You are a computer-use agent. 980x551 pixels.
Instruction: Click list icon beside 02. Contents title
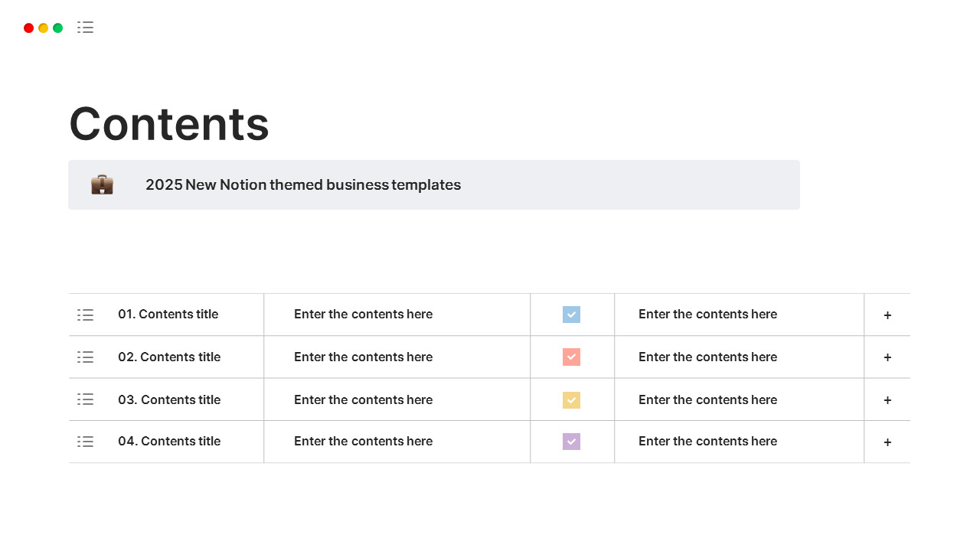point(85,357)
